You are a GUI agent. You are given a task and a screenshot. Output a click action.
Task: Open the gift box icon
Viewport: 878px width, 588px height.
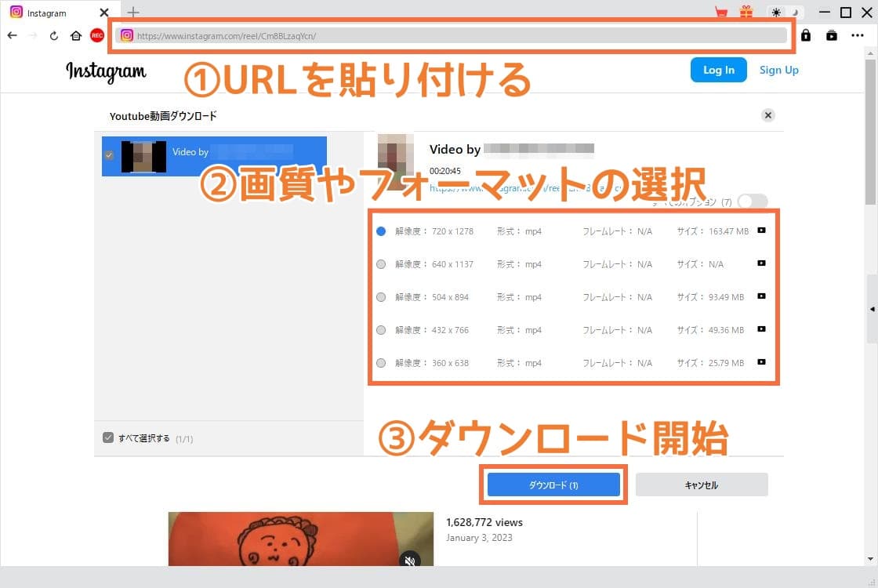(746, 12)
